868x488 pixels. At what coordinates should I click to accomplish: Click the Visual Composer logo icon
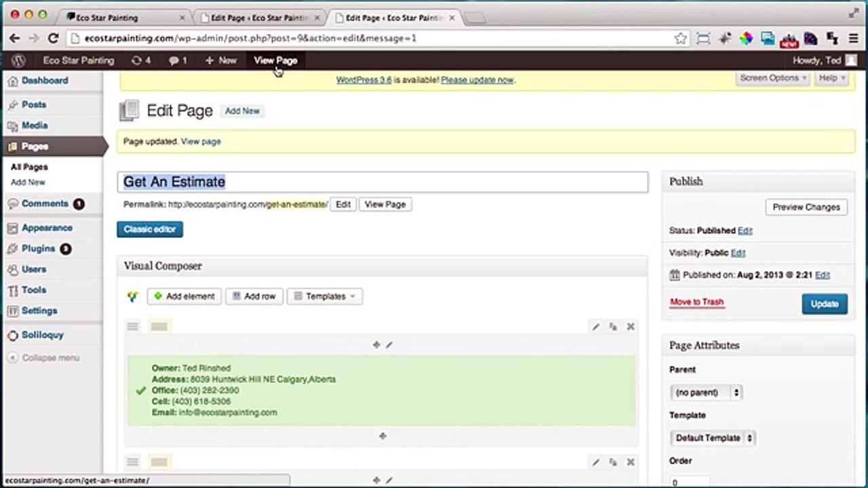132,296
